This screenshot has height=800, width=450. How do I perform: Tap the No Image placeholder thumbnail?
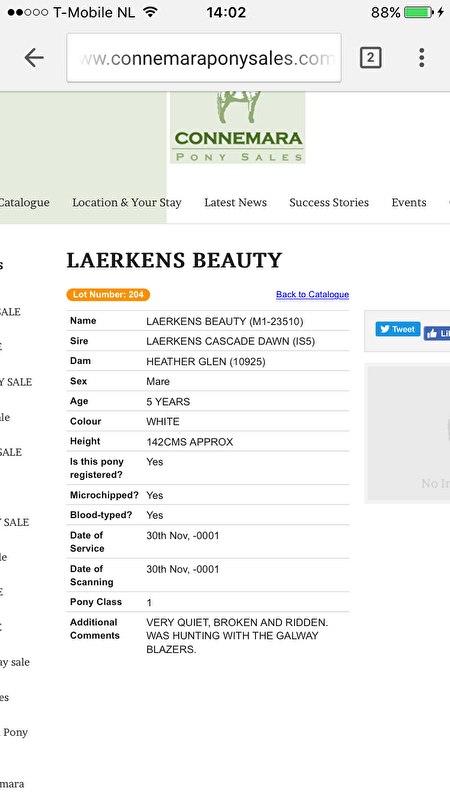coord(409,433)
